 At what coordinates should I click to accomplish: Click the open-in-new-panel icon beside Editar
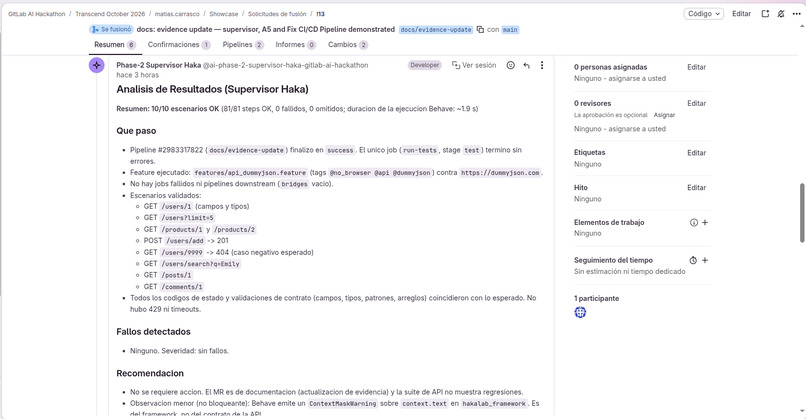765,14
